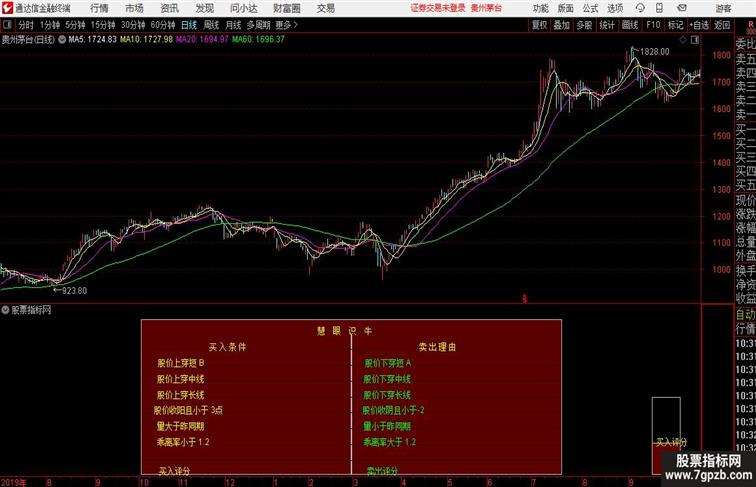This screenshot has height=487, width=756.
Task: Select the 1分钟 period tab
Action: 50,25
